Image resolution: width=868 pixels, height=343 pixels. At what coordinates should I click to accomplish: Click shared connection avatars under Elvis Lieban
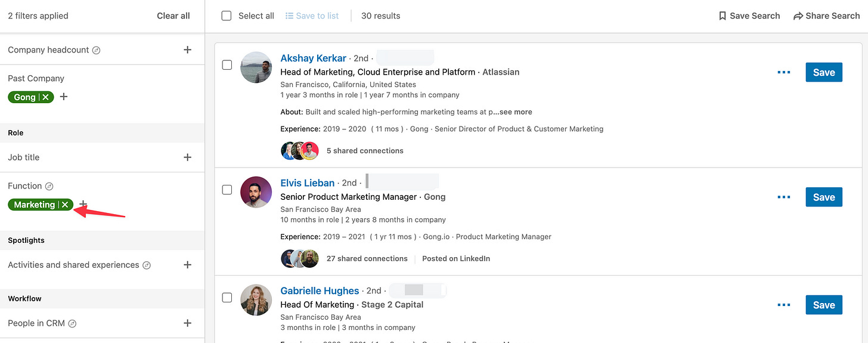pyautogui.click(x=300, y=258)
